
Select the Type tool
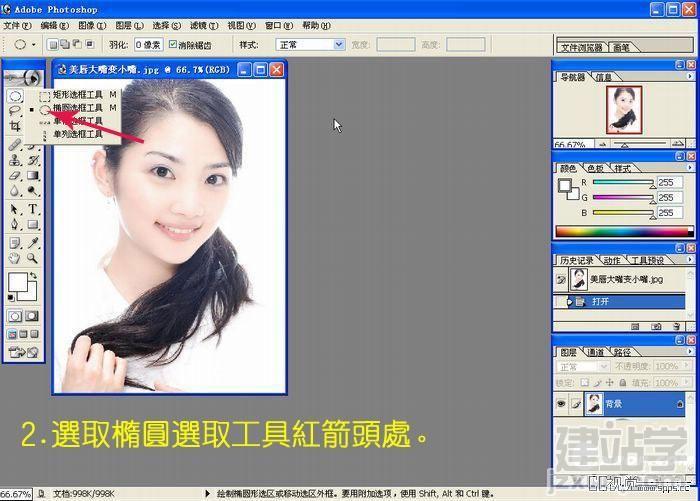[x=33, y=209]
